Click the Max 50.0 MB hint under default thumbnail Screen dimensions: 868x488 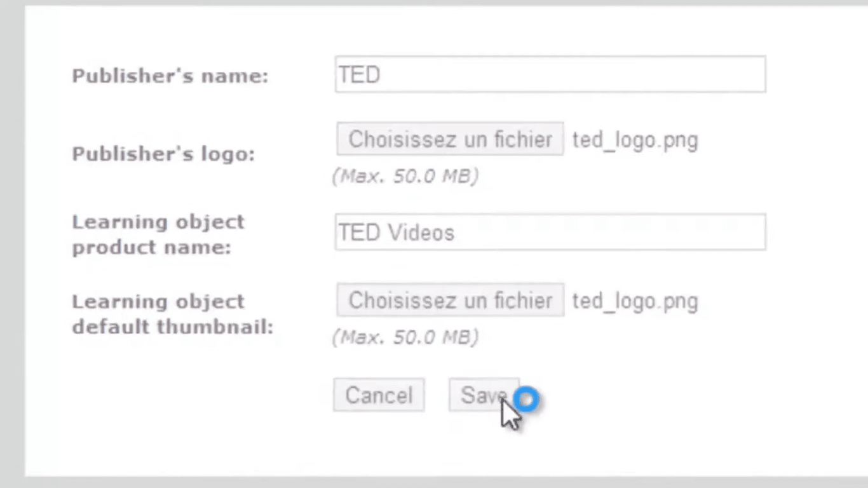[x=405, y=337]
